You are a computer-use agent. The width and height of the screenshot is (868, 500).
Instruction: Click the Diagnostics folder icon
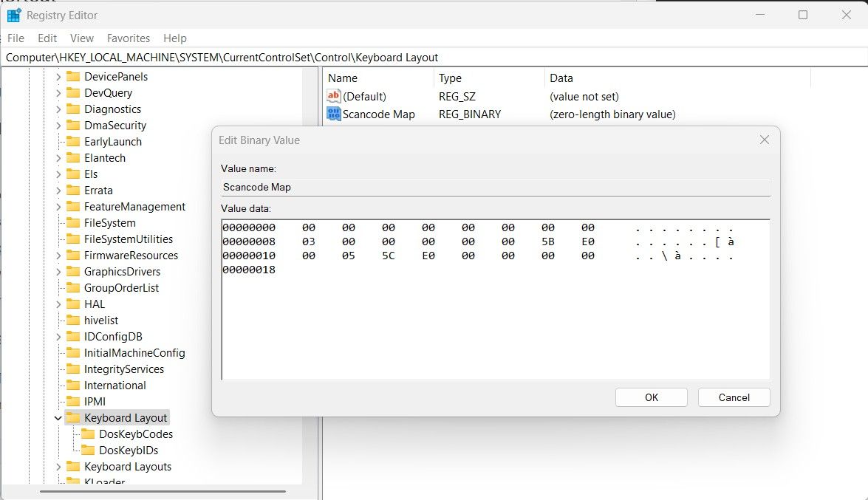coord(73,109)
